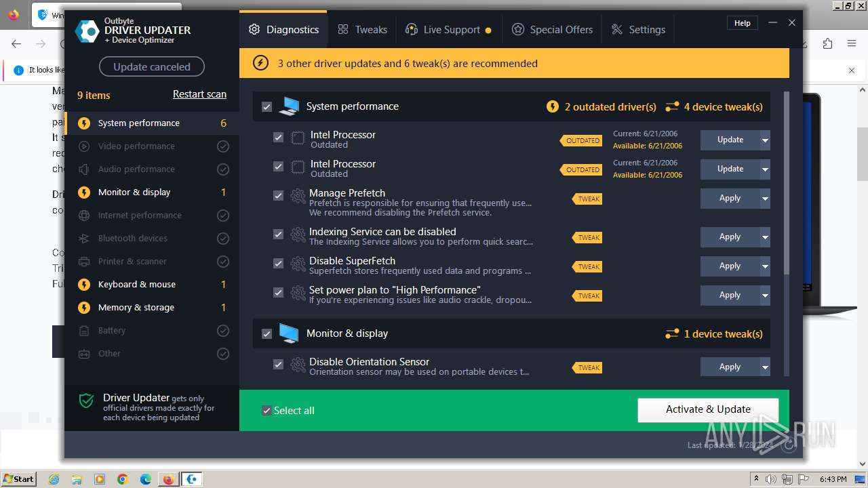Uncheck the Select all checkbox
This screenshot has height=488, width=868.
(267, 411)
